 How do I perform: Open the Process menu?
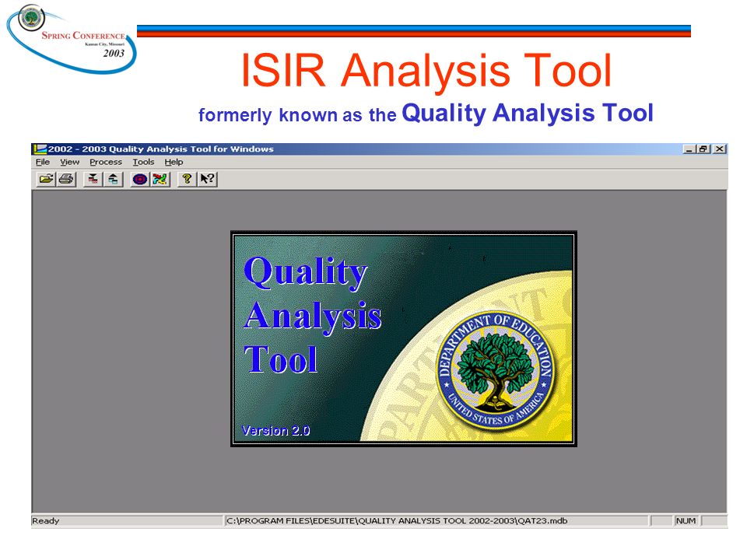[106, 162]
